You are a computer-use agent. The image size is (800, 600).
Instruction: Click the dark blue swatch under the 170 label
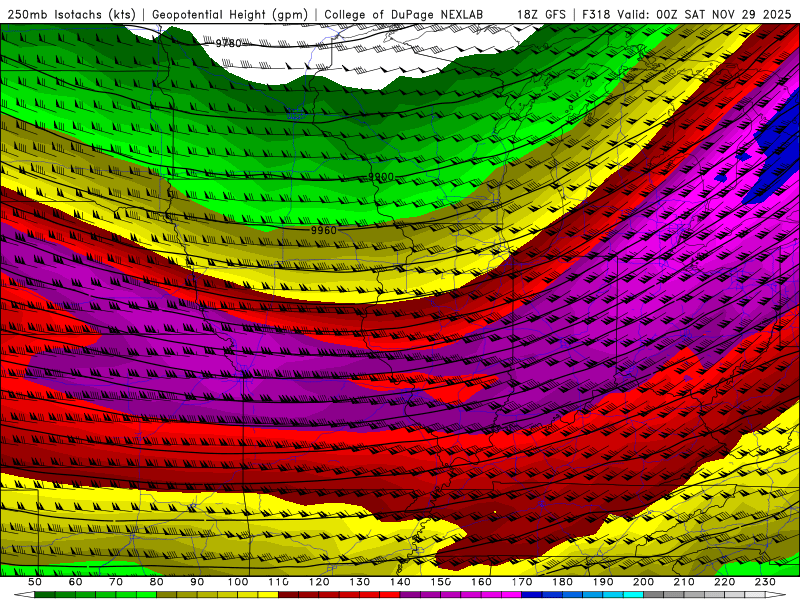click(x=532, y=594)
